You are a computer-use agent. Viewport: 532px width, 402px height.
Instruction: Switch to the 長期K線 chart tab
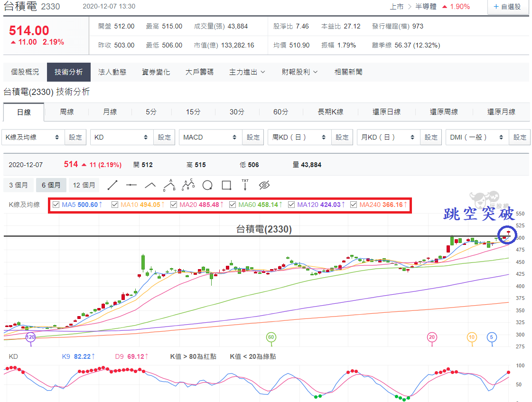point(330,112)
